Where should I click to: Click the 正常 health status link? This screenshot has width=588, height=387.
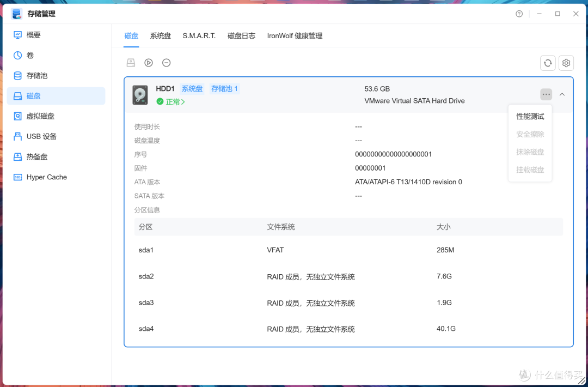tap(170, 102)
